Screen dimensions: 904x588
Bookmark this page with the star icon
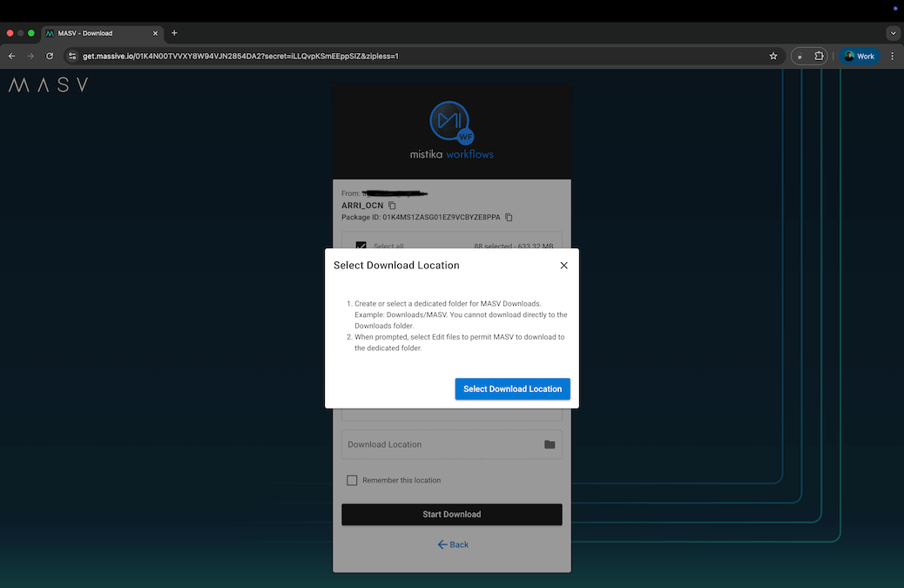(x=773, y=56)
